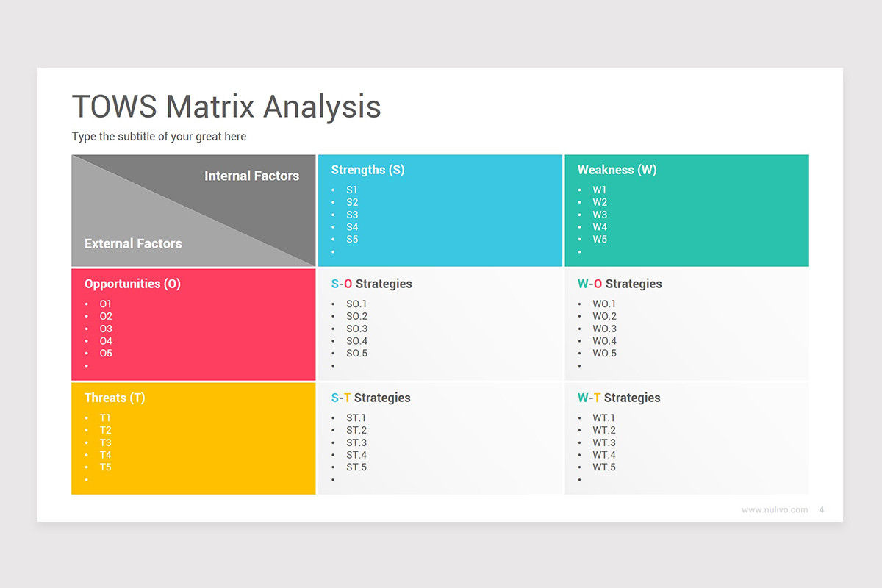This screenshot has width=882, height=588.
Task: Click the subtitle placeholder text
Action: [x=159, y=137]
